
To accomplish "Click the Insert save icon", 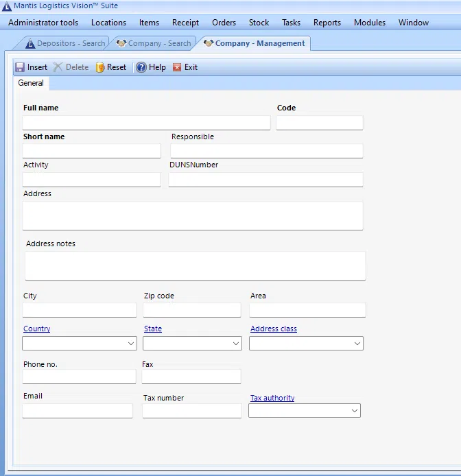I will pyautogui.click(x=20, y=67).
